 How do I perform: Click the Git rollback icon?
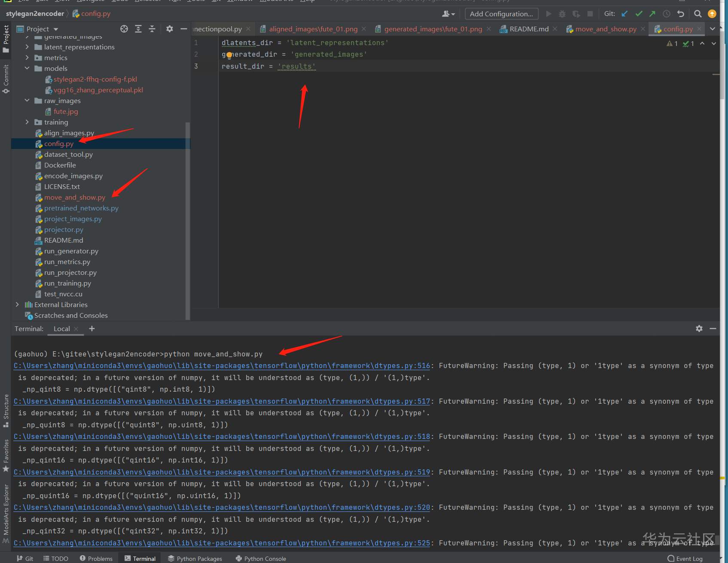tap(681, 14)
